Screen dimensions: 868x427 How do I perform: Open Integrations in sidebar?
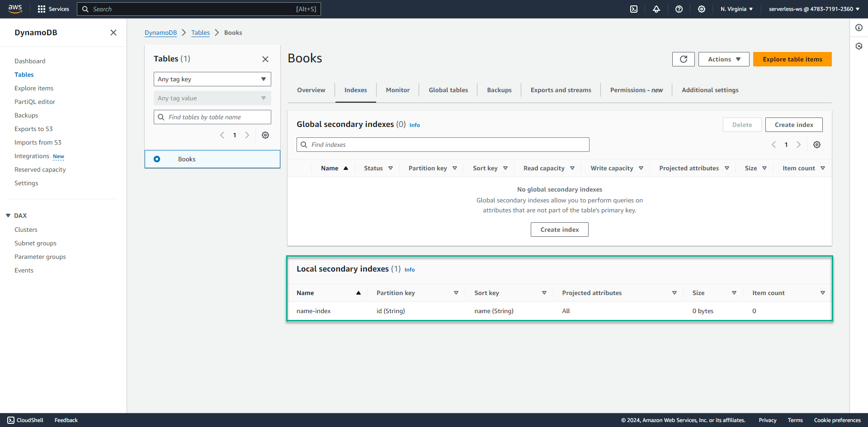point(32,156)
